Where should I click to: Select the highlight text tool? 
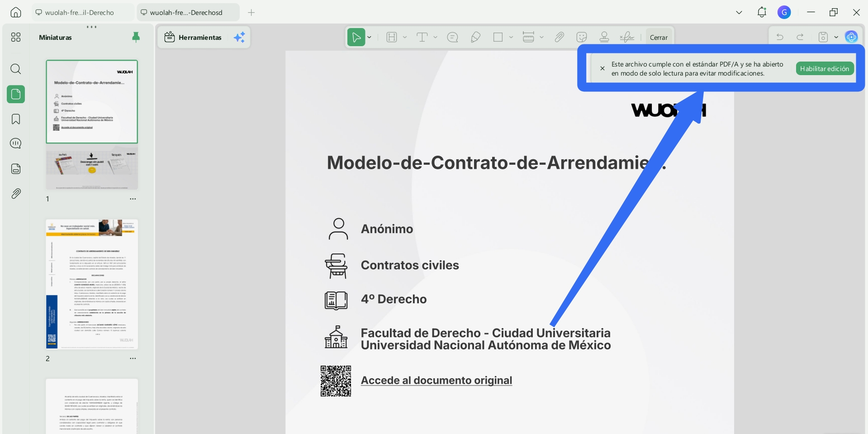click(392, 37)
